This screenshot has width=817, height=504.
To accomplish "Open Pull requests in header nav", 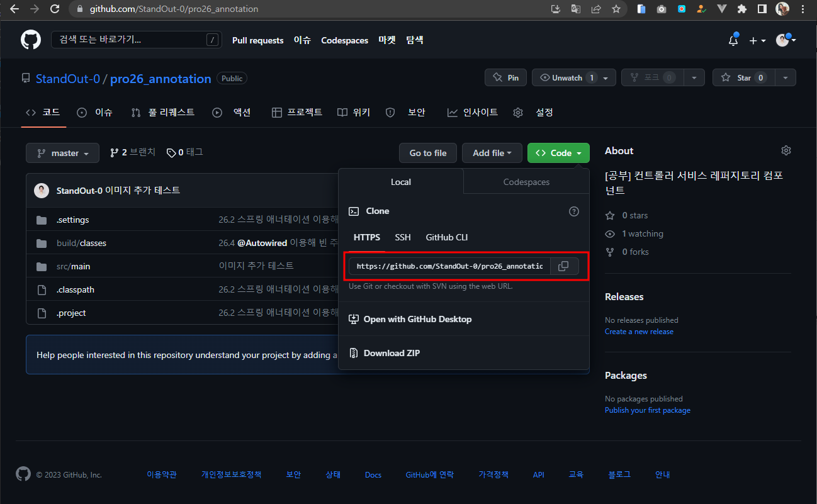I will point(258,40).
